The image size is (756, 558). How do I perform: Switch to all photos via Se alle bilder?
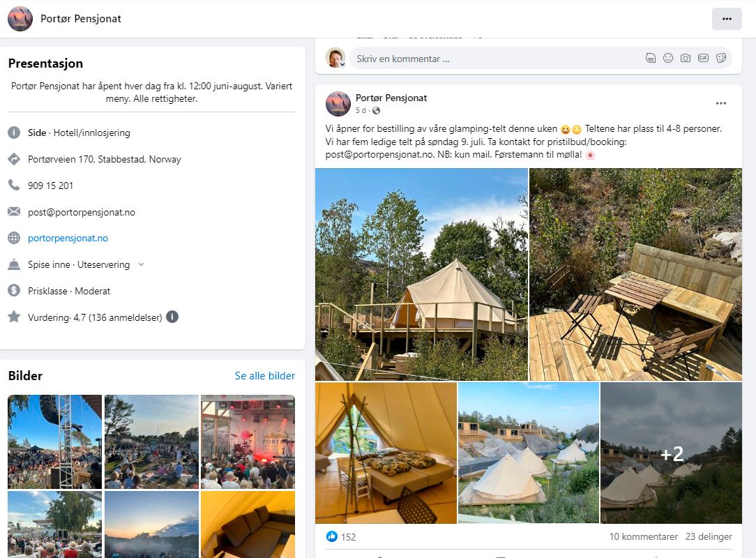pos(264,375)
